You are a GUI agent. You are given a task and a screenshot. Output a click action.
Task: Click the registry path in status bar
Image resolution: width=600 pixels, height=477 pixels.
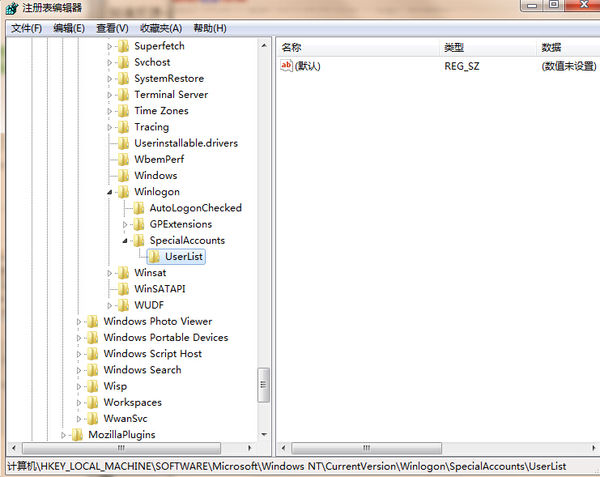point(287,466)
